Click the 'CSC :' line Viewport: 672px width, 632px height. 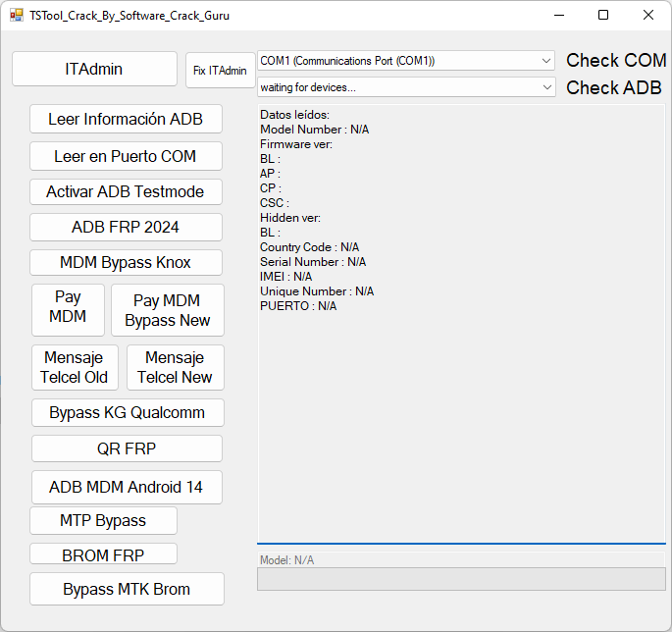(275, 203)
